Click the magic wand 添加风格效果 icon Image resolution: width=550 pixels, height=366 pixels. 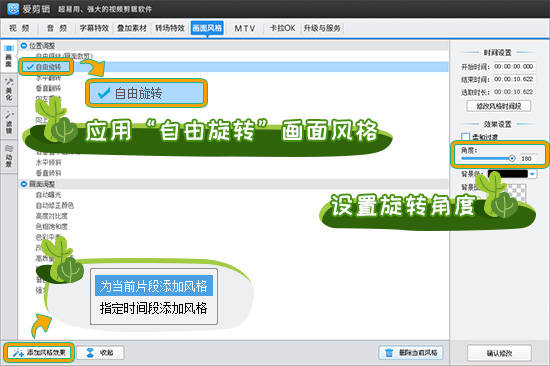[18, 353]
